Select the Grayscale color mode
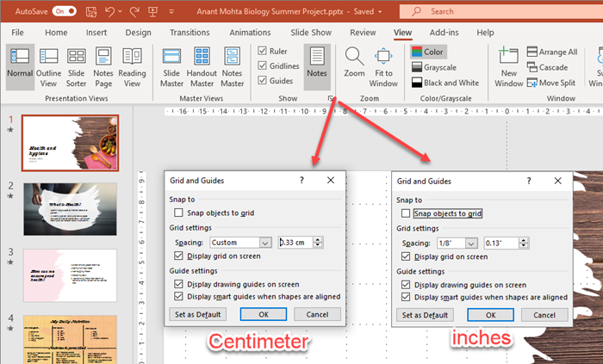 point(434,67)
